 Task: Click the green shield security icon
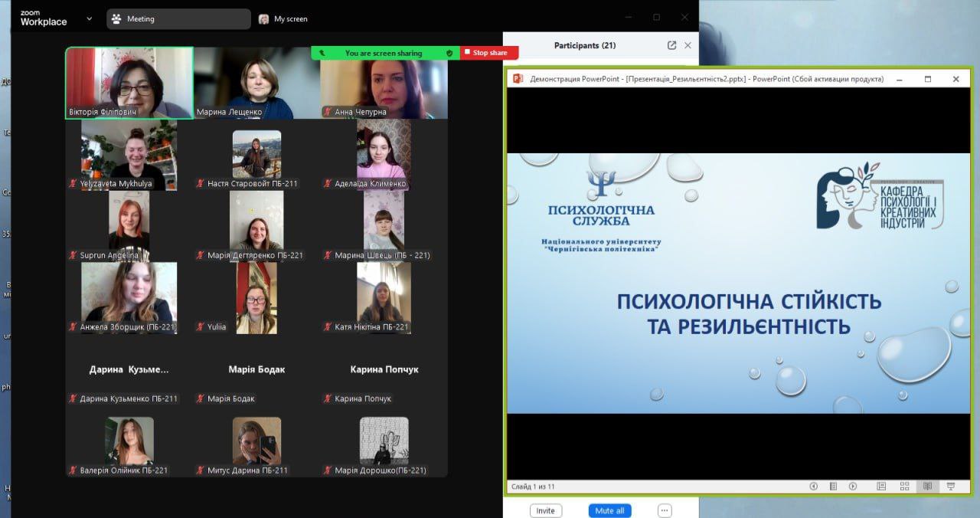[x=449, y=53]
